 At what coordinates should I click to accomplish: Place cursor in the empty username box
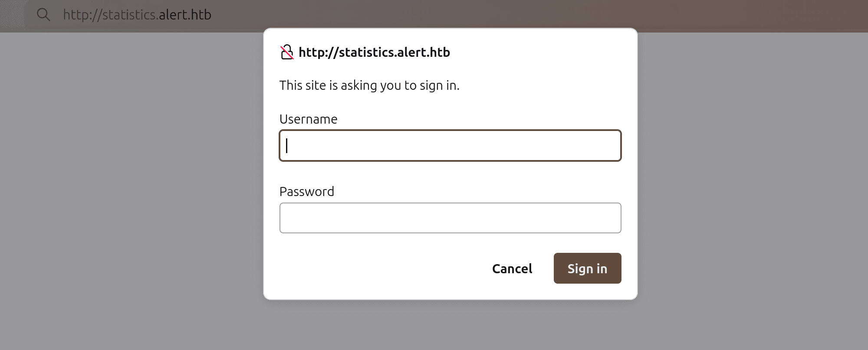tap(450, 146)
